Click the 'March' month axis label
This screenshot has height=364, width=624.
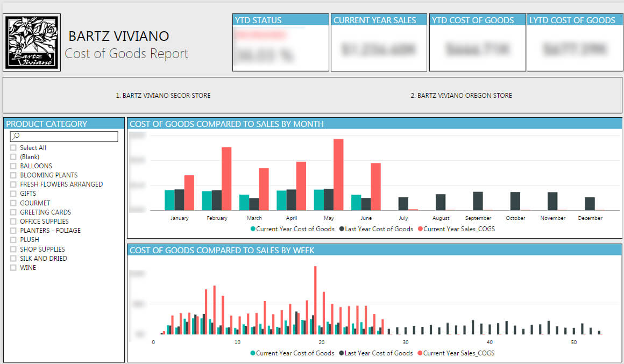coord(254,218)
